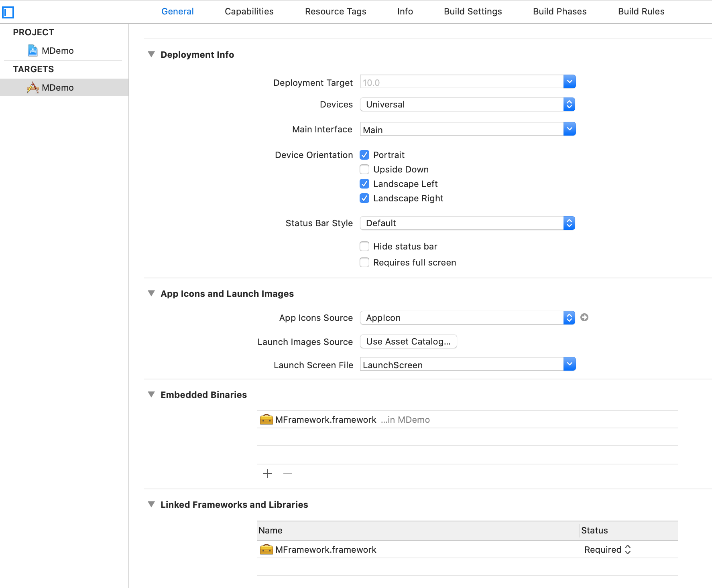Viewport: 712px width, 588px height.
Task: Enable Hide status bar option
Action: click(x=364, y=246)
